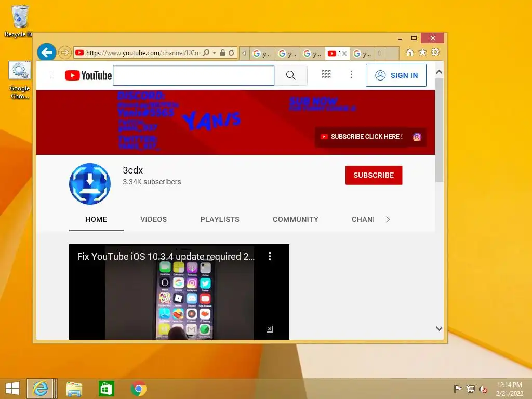Close the active YouTube tab
The image size is (532, 399).
pyautogui.click(x=344, y=54)
